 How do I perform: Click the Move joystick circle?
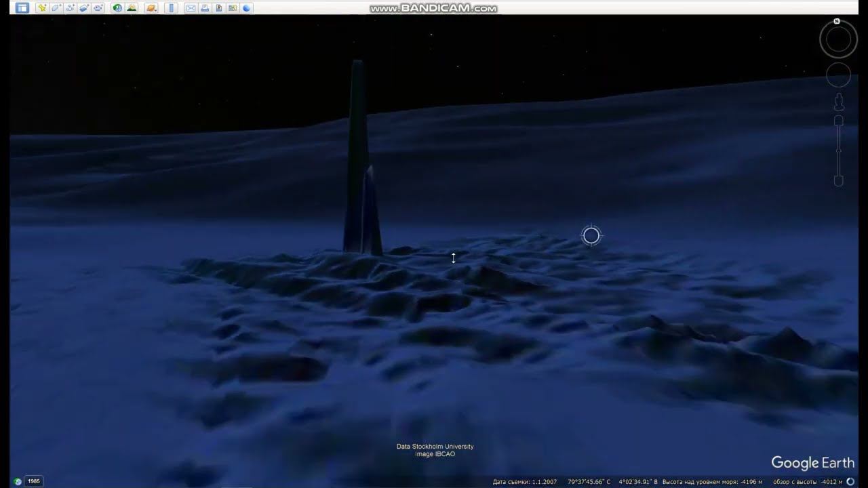click(839, 75)
